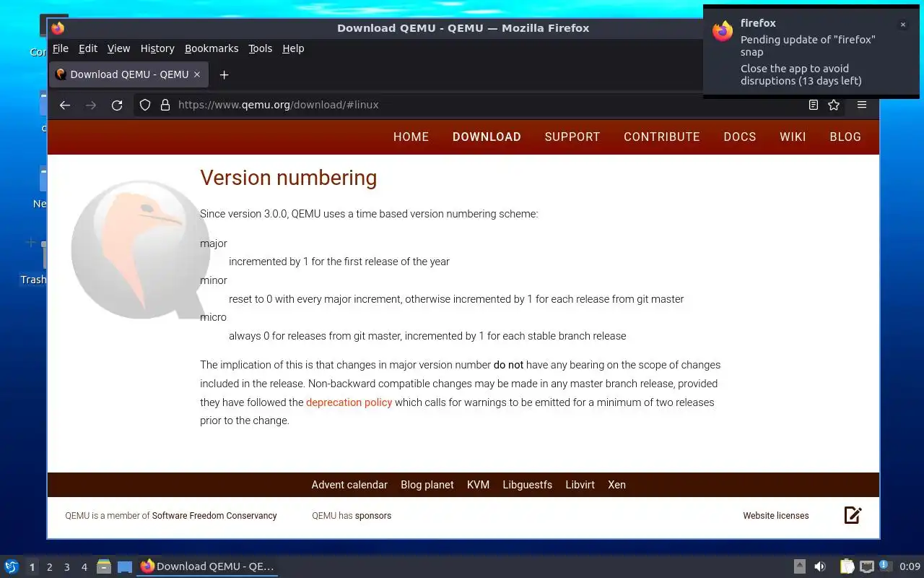Open the KVM footer link
924x578 pixels.
point(478,485)
